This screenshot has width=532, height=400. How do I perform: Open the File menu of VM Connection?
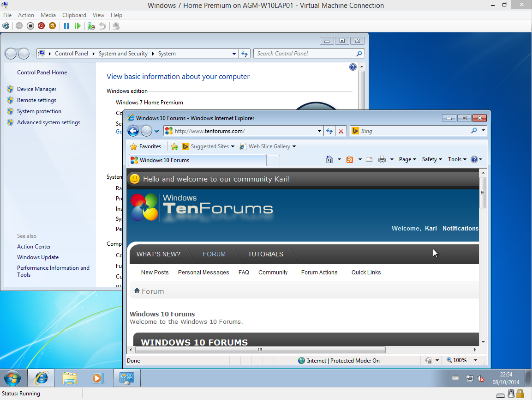pyautogui.click(x=7, y=15)
